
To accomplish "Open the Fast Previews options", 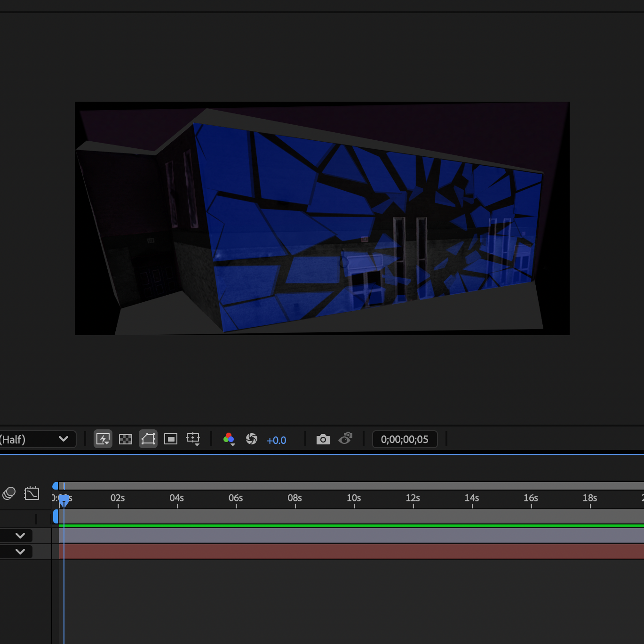I will (x=103, y=439).
